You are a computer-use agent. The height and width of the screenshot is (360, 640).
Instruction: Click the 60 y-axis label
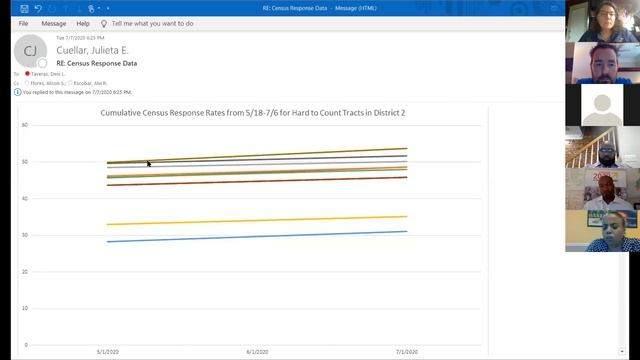tap(25, 125)
